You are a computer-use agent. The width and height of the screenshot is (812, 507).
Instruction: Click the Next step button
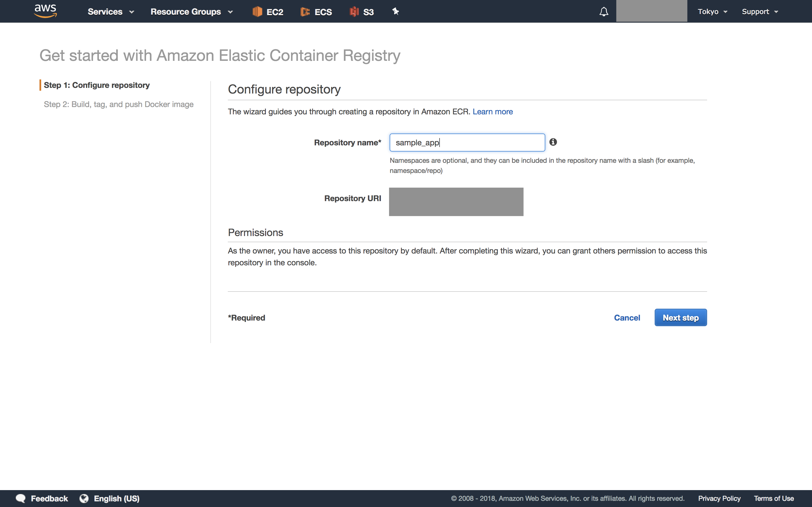pos(680,317)
